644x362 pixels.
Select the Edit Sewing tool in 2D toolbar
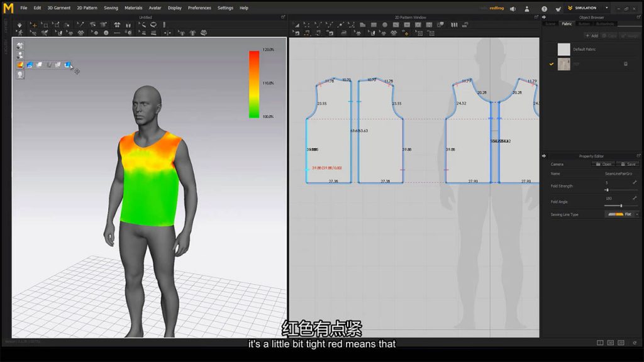296,33
